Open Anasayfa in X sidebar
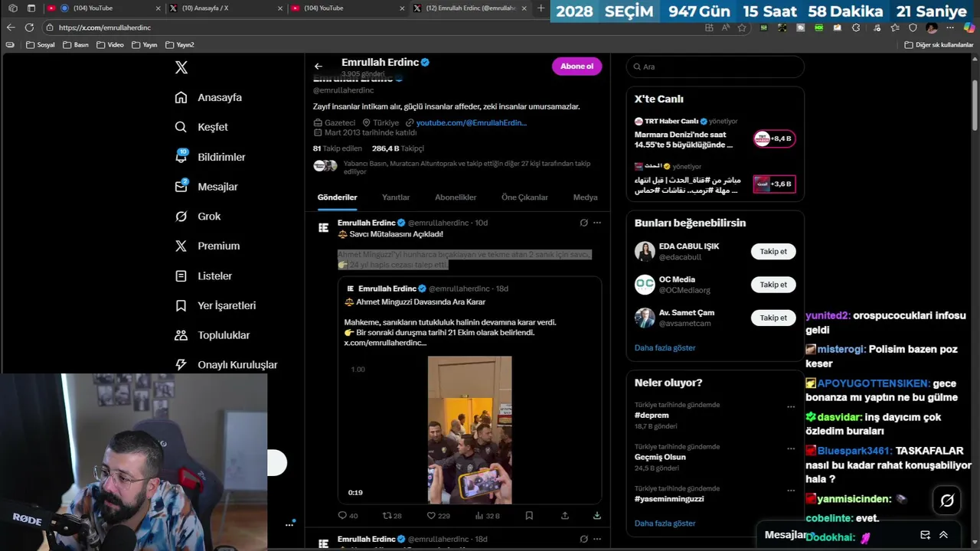Screen dimensions: 980x551 coord(208,97)
